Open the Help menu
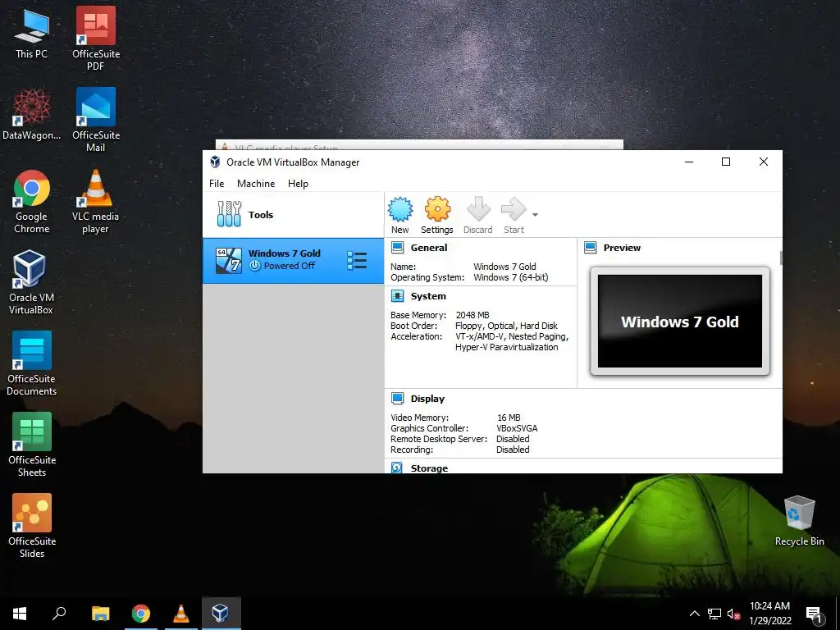 pyautogui.click(x=298, y=184)
